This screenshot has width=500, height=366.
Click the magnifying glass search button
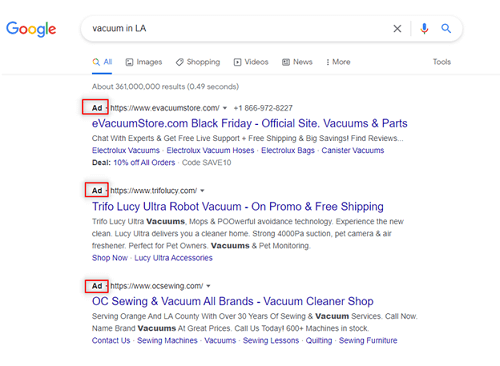click(446, 29)
